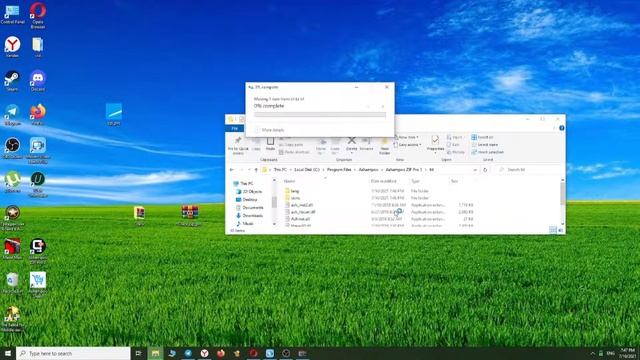This screenshot has width=640, height=360.
Task: Open the Control Panel desktop shortcut
Action: coord(12,13)
